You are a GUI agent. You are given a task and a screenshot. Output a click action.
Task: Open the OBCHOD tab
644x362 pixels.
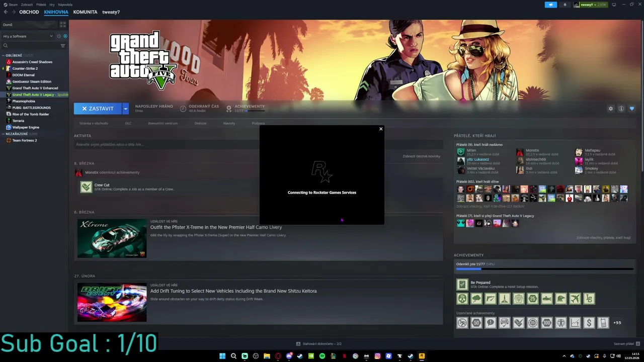tap(29, 12)
